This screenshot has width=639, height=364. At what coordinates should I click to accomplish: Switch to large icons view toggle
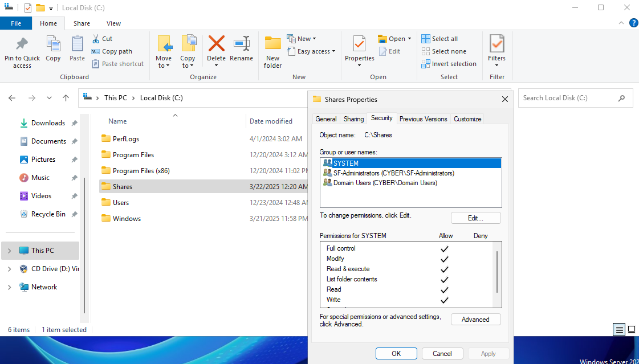coord(631,330)
